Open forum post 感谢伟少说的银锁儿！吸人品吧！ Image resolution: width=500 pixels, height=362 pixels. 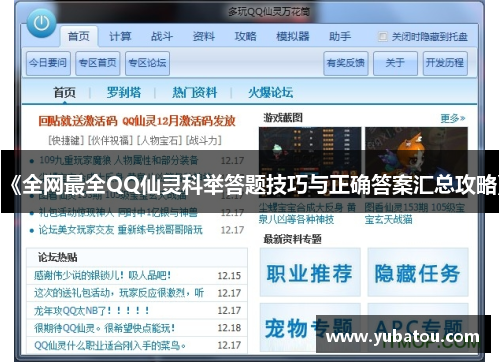tap(103, 275)
